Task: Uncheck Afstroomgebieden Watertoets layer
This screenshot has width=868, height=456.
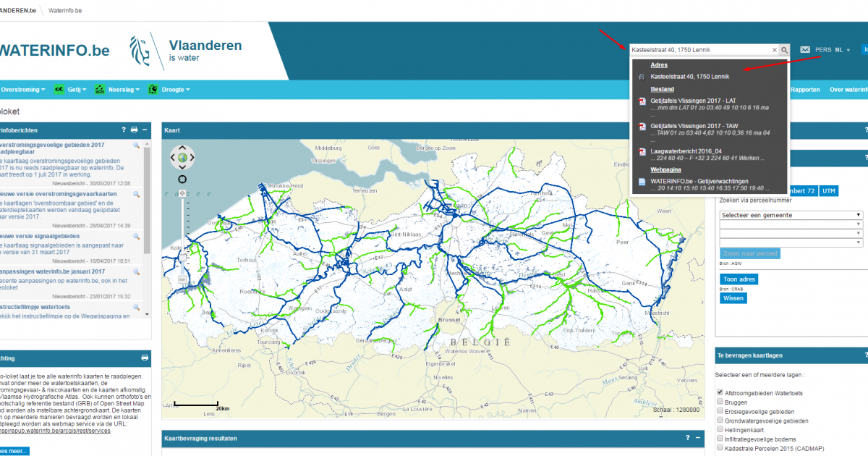Action: (x=720, y=392)
